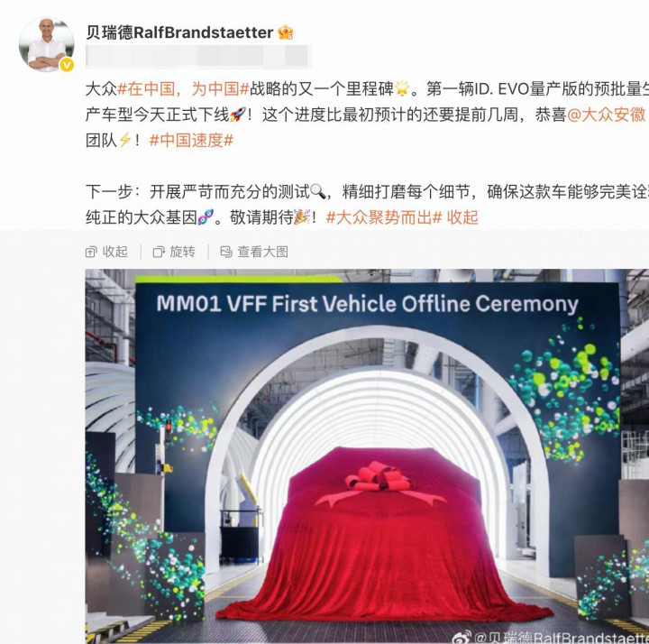
Task: Collapse post text using orange 收起 link
Action: tap(462, 217)
